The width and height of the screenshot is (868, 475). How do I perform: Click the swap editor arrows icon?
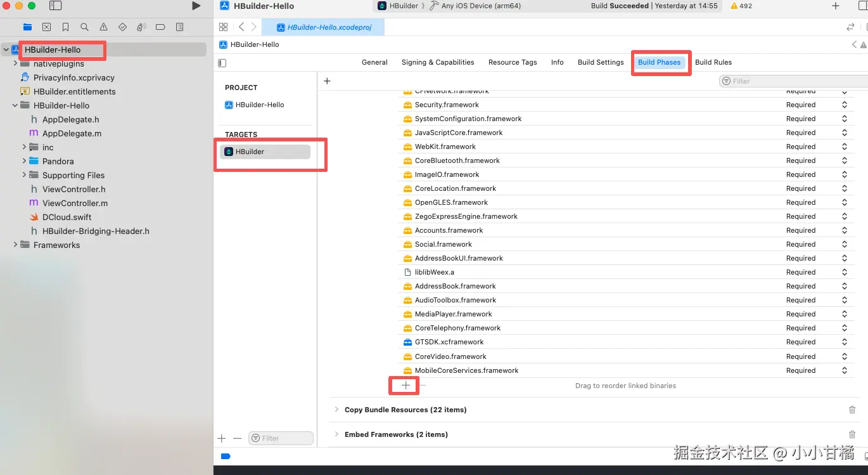[850, 27]
